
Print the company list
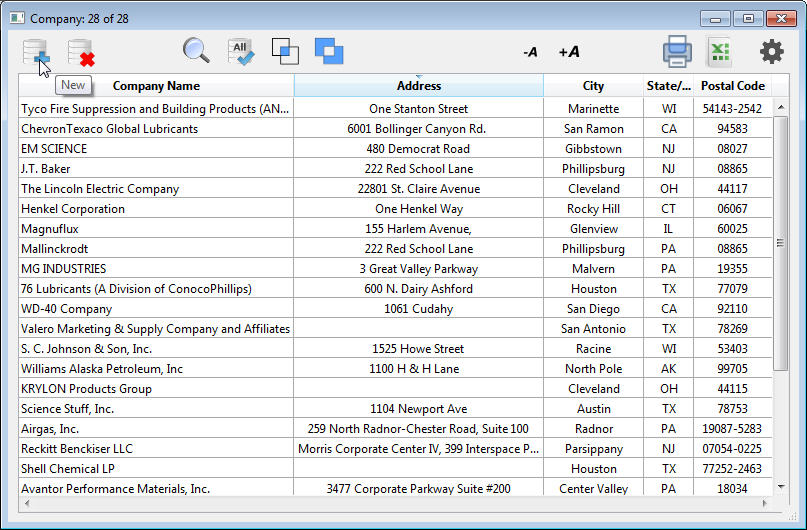677,51
